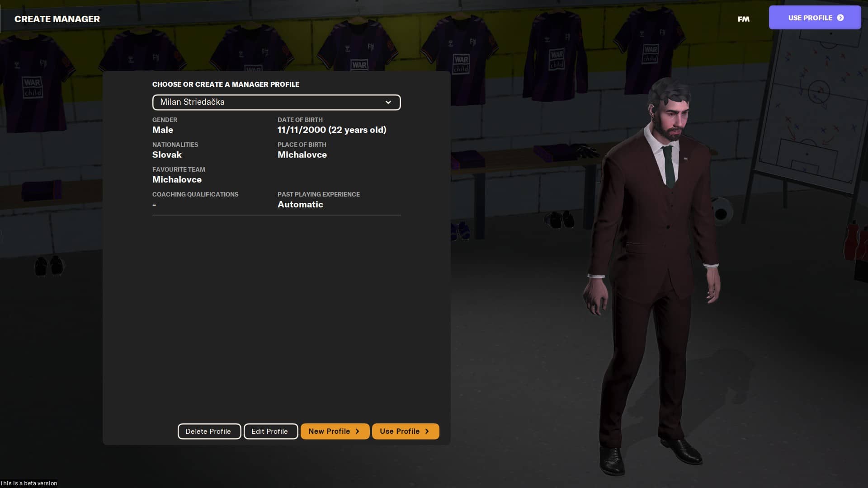This screenshot has height=488, width=868.
Task: Click the Delete Profile button
Action: tap(209, 431)
